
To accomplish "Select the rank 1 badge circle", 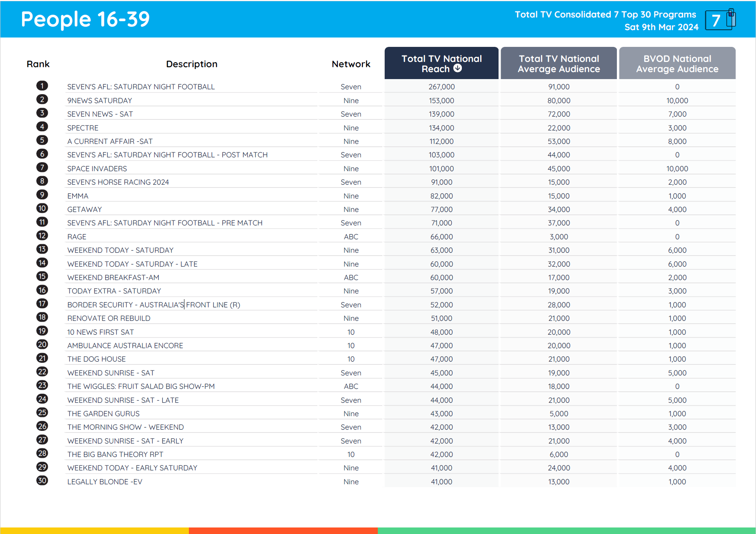I will tap(42, 86).
